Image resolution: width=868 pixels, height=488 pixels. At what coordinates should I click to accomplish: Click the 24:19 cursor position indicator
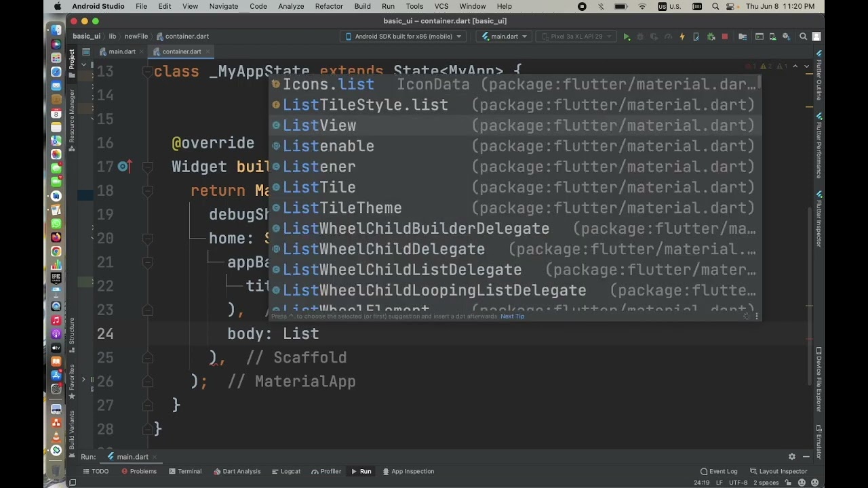click(702, 483)
